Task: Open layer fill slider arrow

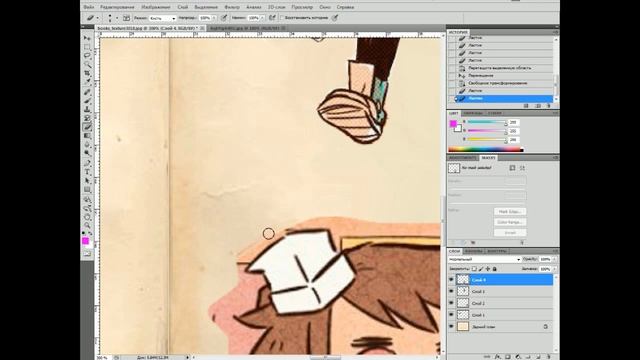Action: click(x=553, y=269)
